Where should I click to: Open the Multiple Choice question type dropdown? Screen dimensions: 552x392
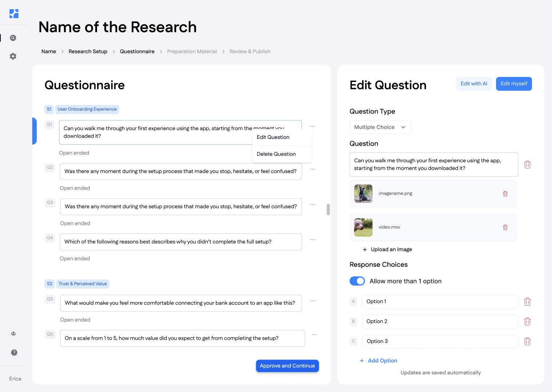pyautogui.click(x=380, y=127)
